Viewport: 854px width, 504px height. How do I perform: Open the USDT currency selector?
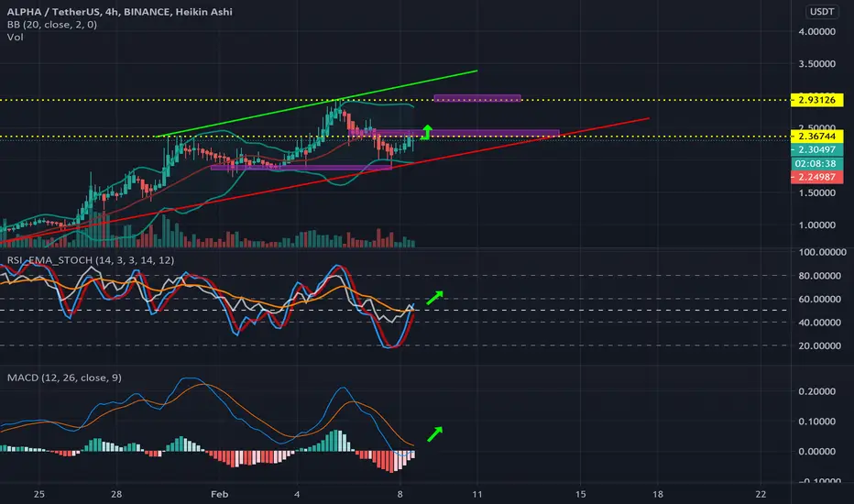pos(822,11)
